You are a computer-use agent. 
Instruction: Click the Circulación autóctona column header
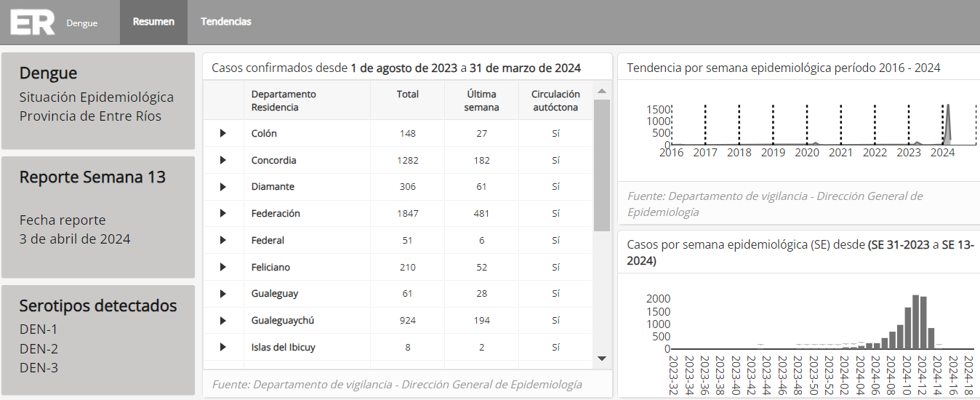[x=555, y=100]
